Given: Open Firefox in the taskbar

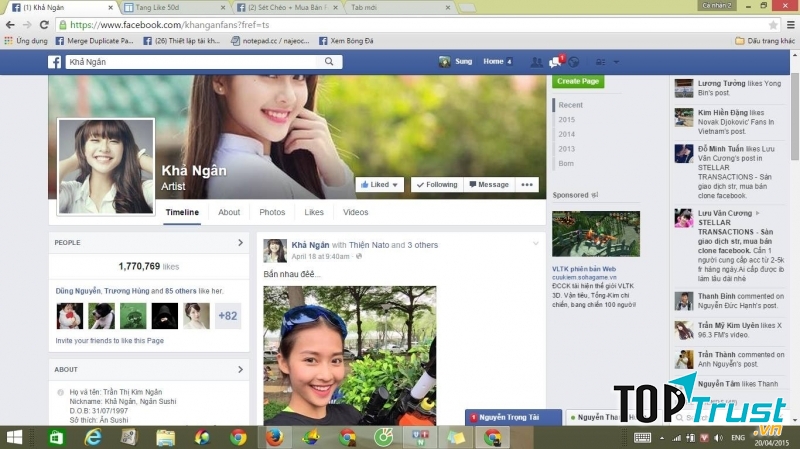Looking at the screenshot, I should 274,437.
